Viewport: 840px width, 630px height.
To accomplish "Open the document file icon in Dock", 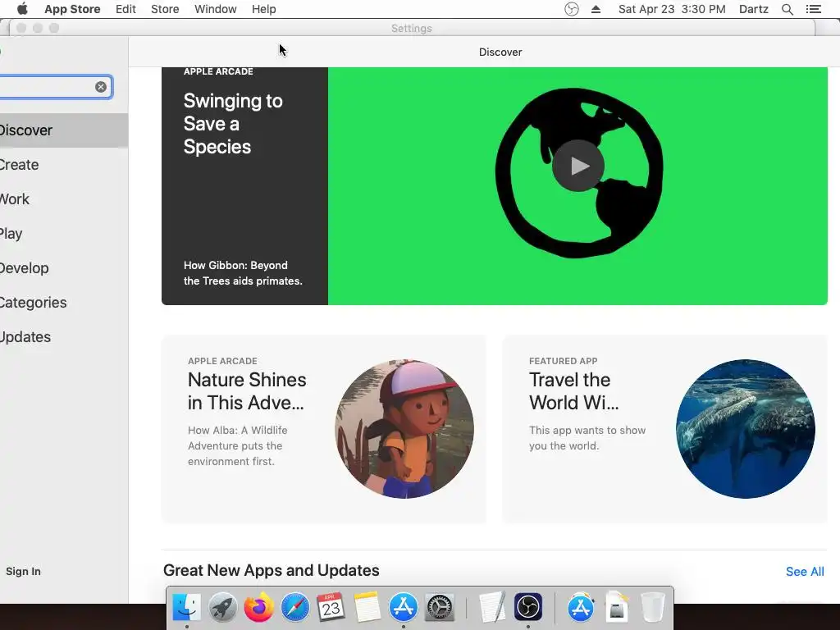I will tap(617, 607).
